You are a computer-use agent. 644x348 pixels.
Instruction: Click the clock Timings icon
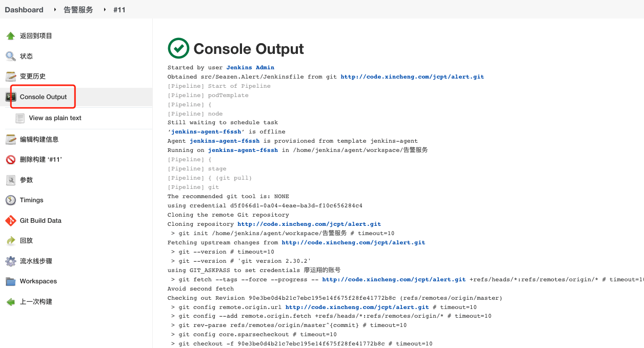(10, 200)
